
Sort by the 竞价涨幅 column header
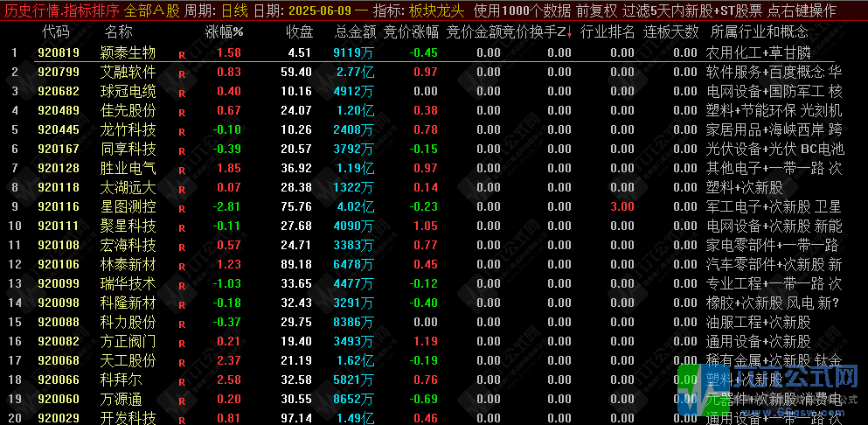tap(412, 32)
